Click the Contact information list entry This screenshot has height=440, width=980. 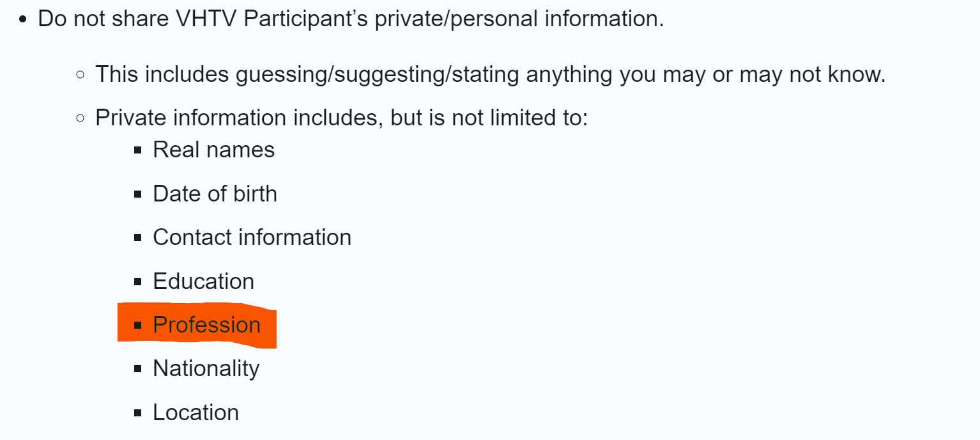click(x=252, y=237)
